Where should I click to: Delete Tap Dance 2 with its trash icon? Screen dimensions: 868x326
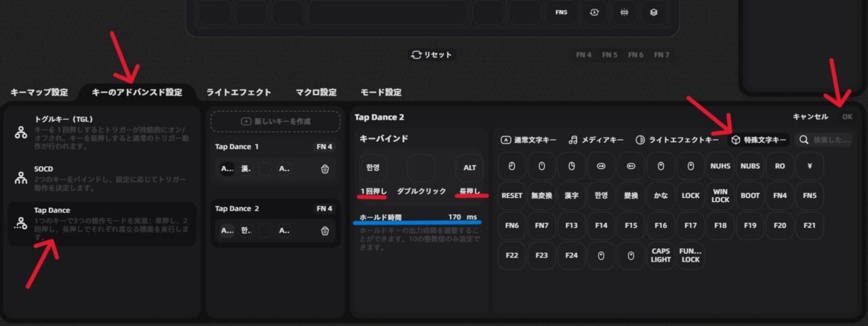(x=325, y=230)
